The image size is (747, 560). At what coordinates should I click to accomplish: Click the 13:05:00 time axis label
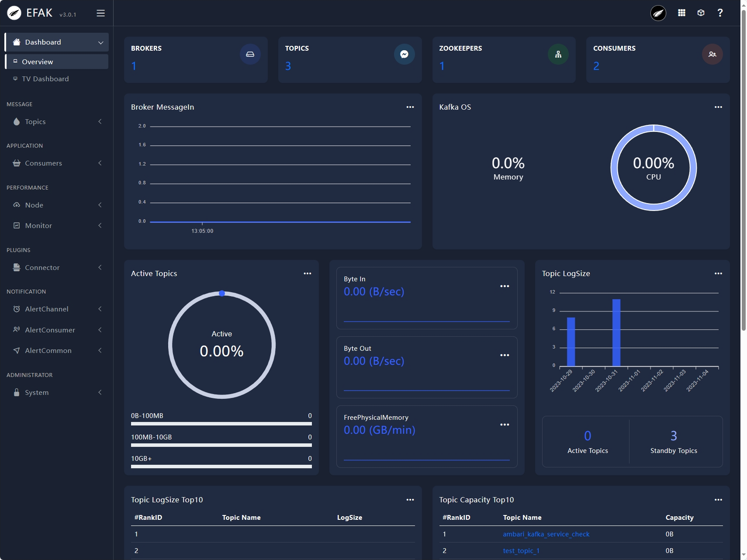[x=202, y=231]
